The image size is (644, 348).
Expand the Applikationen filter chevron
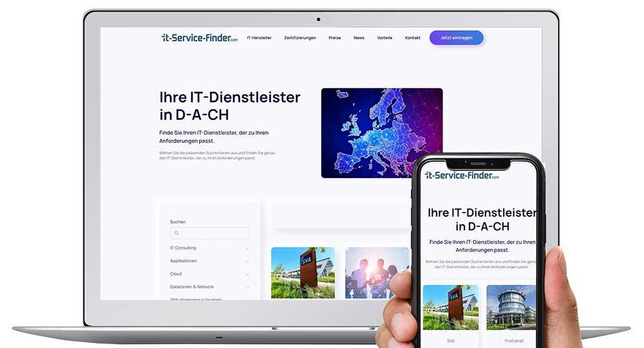tap(247, 261)
